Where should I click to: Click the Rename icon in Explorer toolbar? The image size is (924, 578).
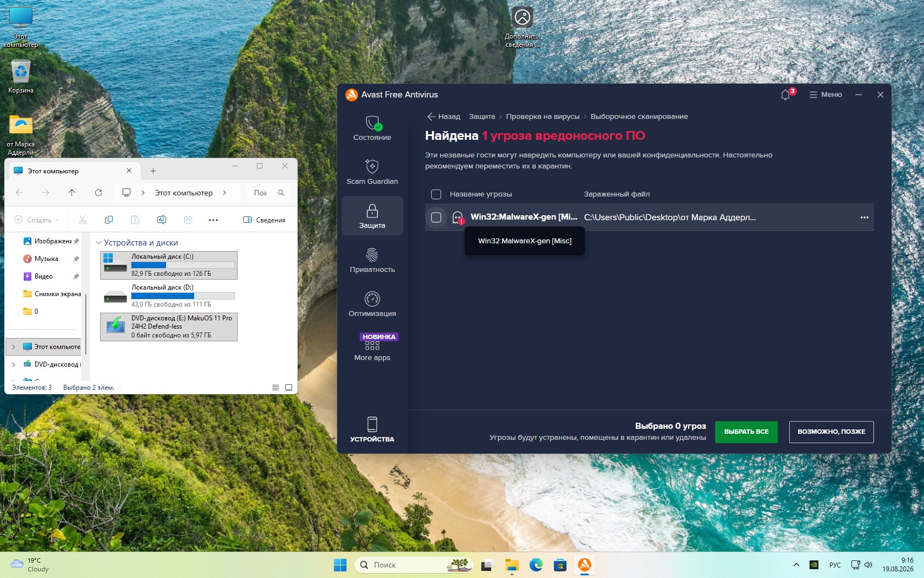pyautogui.click(x=162, y=220)
